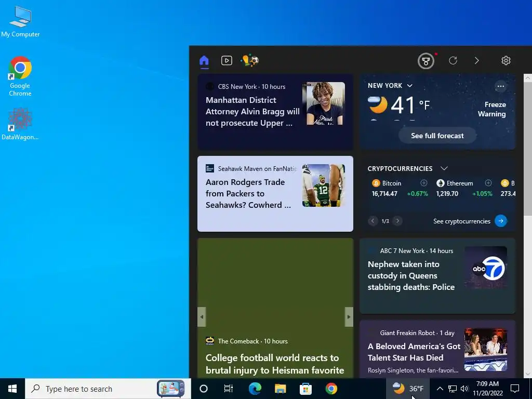Image resolution: width=532 pixels, height=399 pixels.
Task: Expand the New York location dropdown
Action: [x=409, y=86]
